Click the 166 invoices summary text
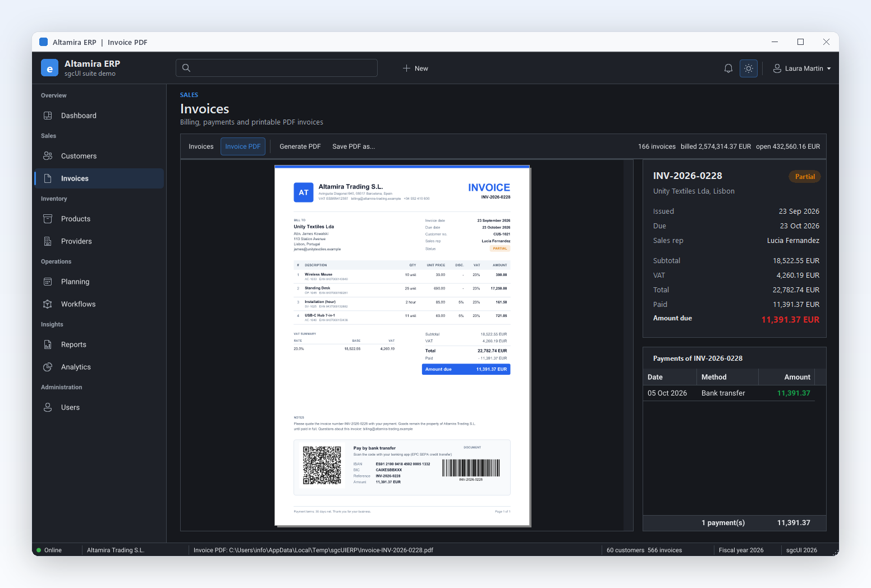 pos(657,146)
